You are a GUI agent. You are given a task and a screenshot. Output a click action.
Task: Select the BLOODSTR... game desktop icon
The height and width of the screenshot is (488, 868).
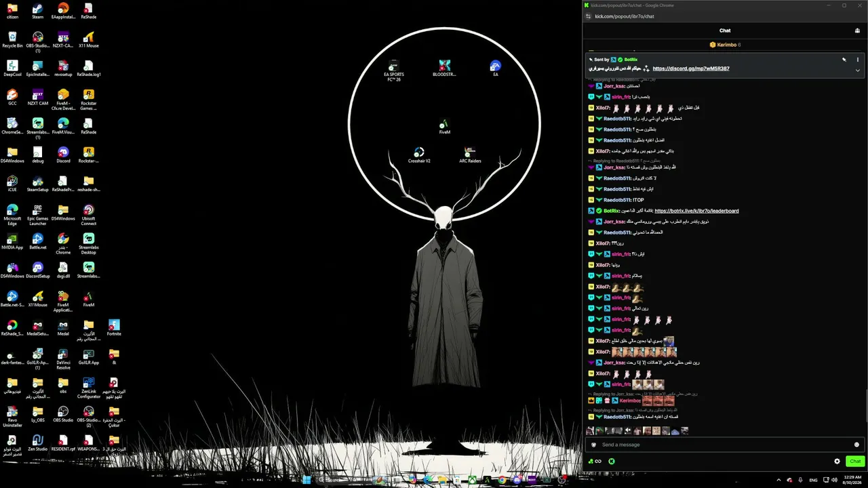[444, 68]
